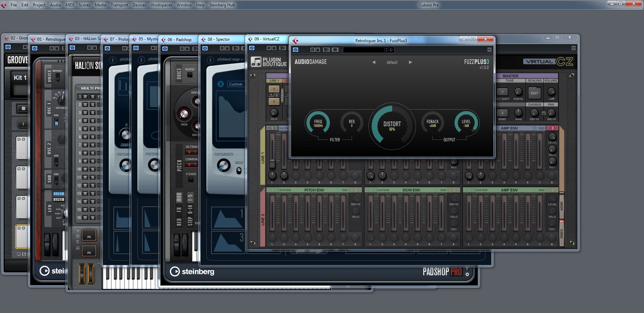Open the Project menu
Image resolution: width=644 pixels, height=313 pixels.
point(39,5)
